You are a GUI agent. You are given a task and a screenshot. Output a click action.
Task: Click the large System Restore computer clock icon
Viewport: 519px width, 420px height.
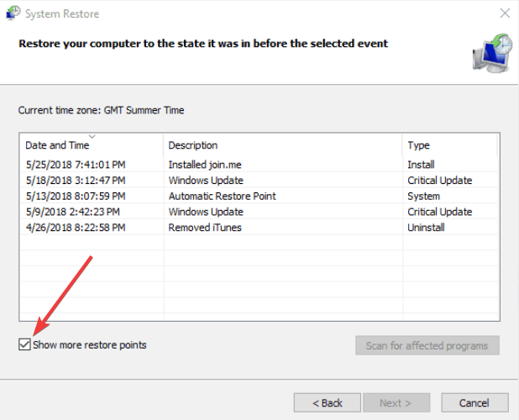point(492,53)
